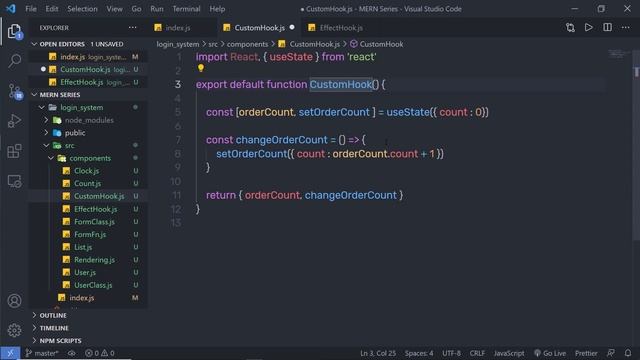
Task: Open editor More Actions ellipsis
Action: [x=625, y=27]
